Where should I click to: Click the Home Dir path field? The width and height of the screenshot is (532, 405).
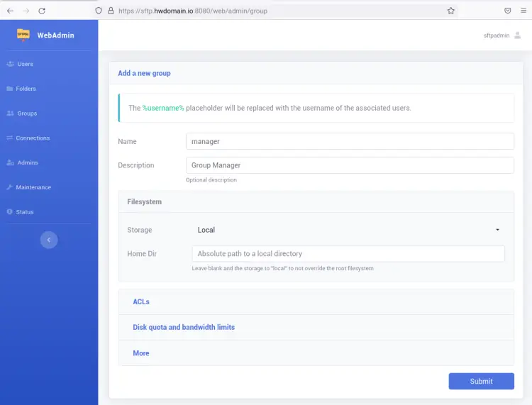[348, 253]
